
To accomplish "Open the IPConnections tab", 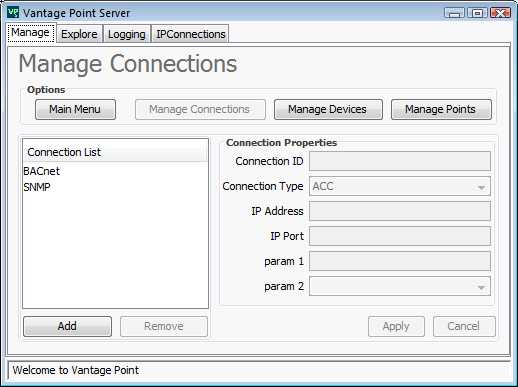I will click(191, 34).
